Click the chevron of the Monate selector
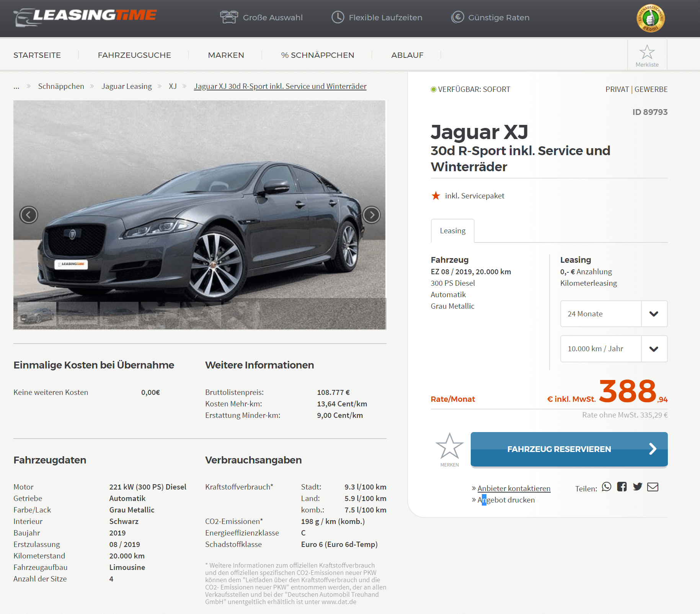The image size is (700, 614). [x=654, y=314]
